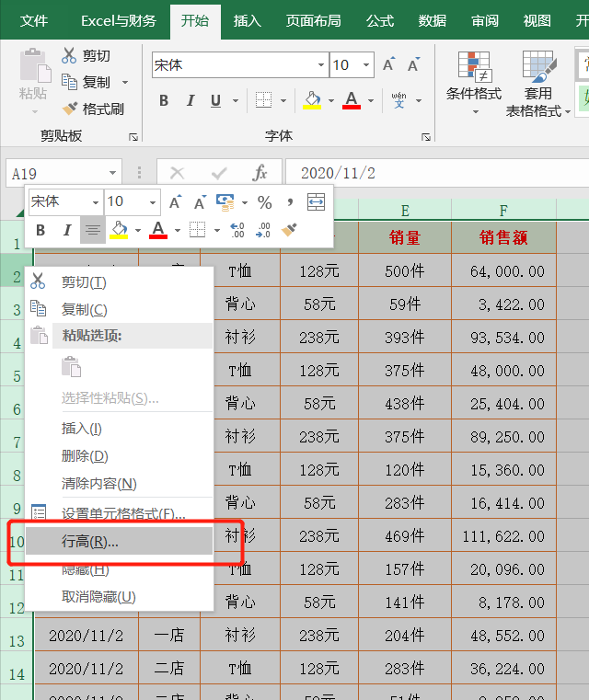Click the ribbon wén phonetic guide icon
This screenshot has height=700, width=589.
coord(398,100)
